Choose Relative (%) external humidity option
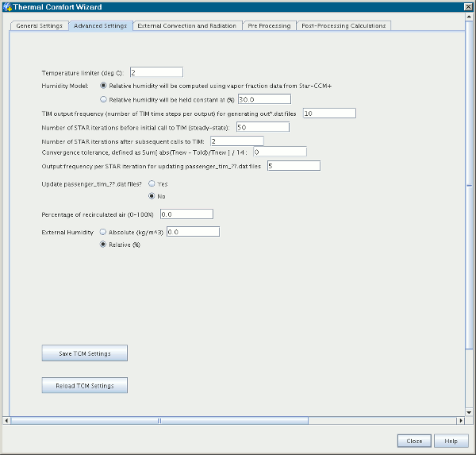Image resolution: width=476 pixels, height=455 pixels. [102, 245]
